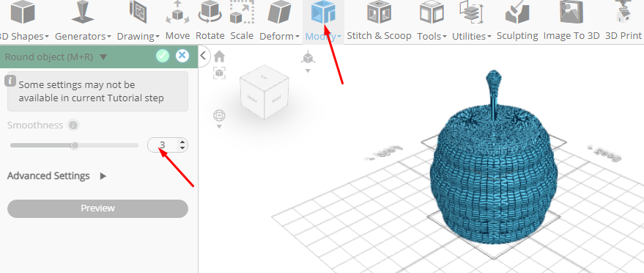The width and height of the screenshot is (644, 273).
Task: Open the Utilities menu label
Action: (472, 36)
